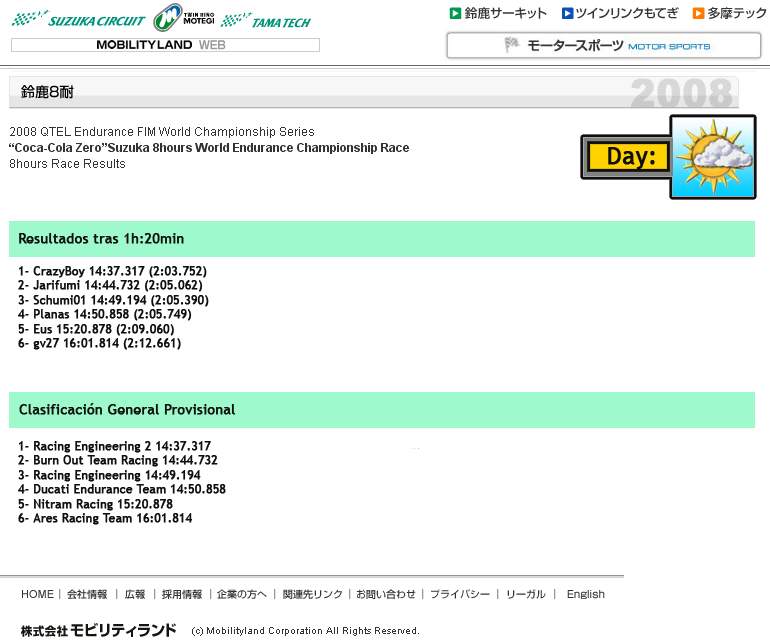Open the リーガル footer link
770x642 pixels.
pyautogui.click(x=525, y=594)
